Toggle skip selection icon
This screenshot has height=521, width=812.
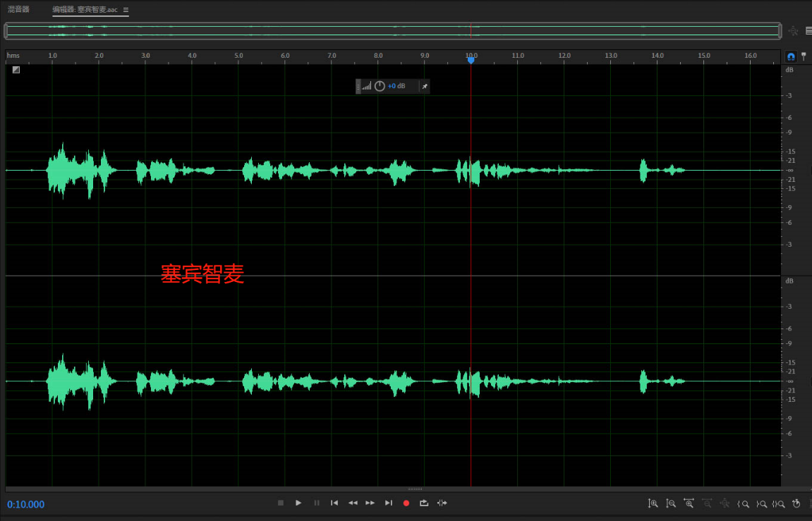(442, 503)
